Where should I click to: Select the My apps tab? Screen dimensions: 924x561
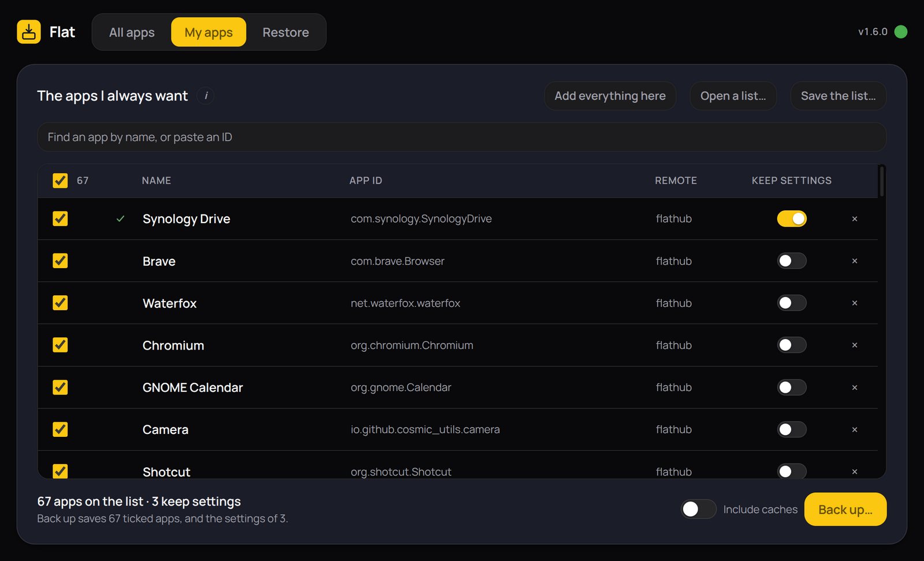tap(208, 32)
